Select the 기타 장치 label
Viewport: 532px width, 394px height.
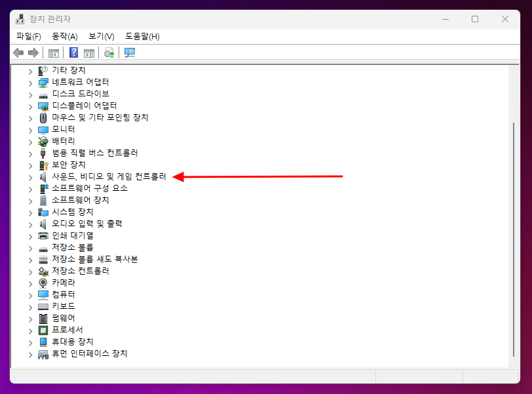(x=69, y=70)
